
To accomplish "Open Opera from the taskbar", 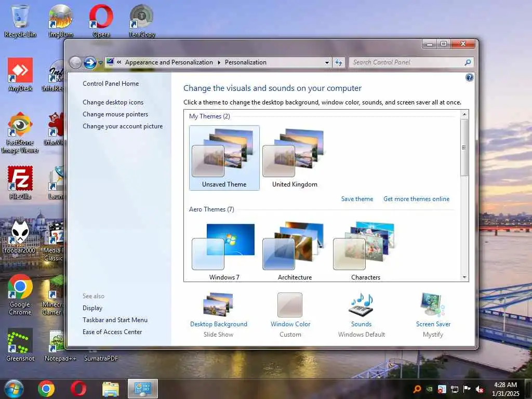I will click(x=78, y=389).
